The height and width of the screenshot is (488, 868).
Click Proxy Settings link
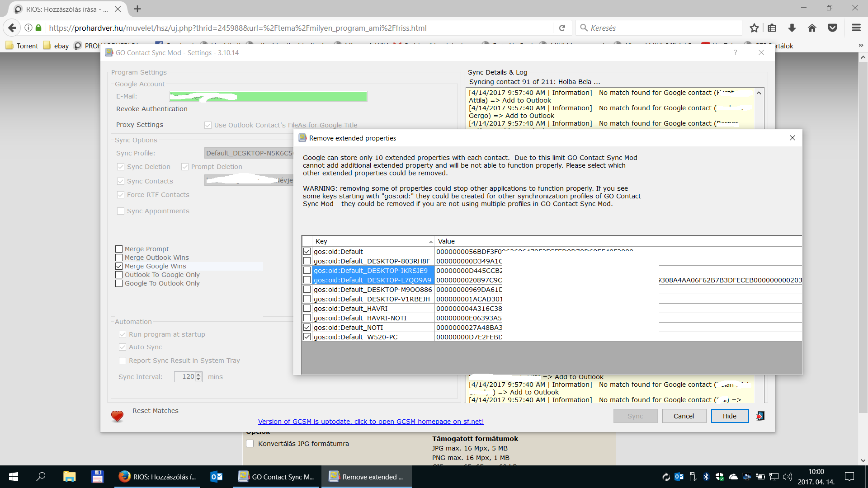pos(140,125)
